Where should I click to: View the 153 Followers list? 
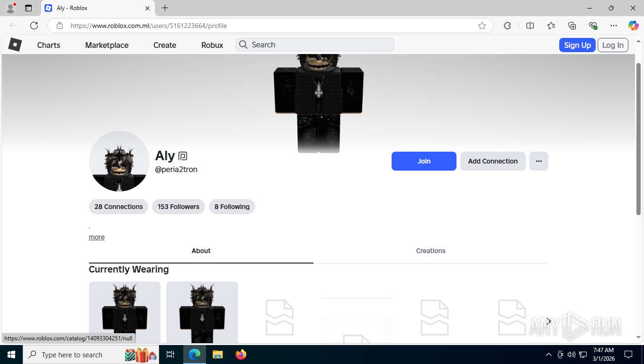click(179, 207)
